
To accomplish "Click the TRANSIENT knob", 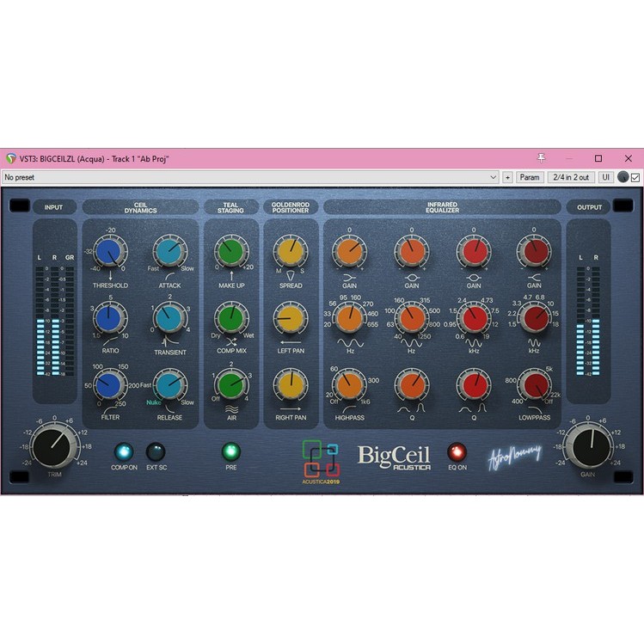I will tap(169, 318).
